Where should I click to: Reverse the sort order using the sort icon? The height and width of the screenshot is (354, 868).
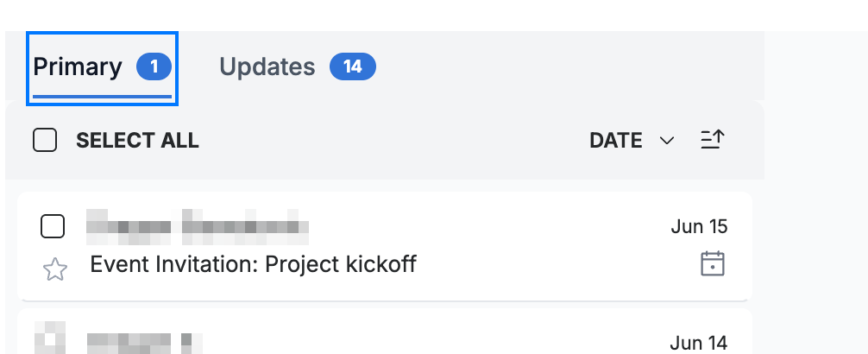click(x=713, y=140)
